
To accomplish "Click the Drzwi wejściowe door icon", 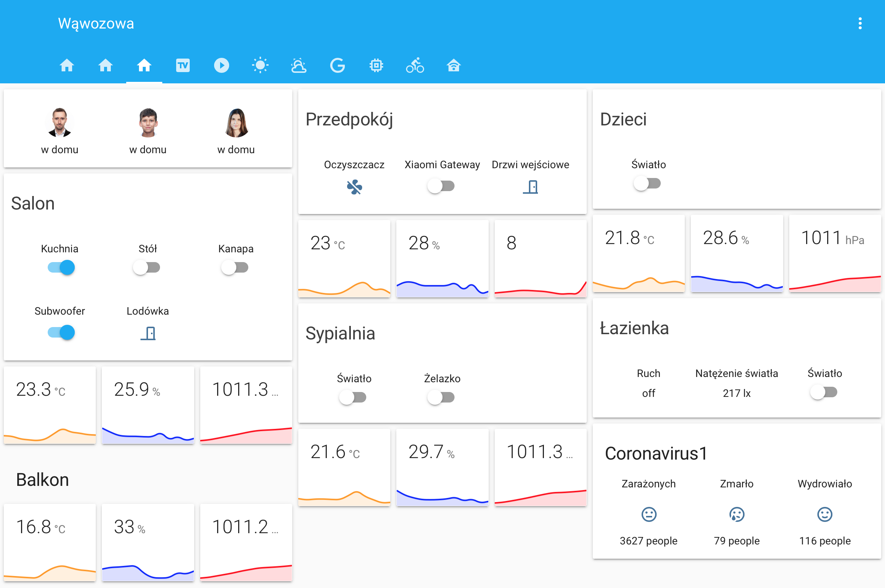I will click(530, 188).
